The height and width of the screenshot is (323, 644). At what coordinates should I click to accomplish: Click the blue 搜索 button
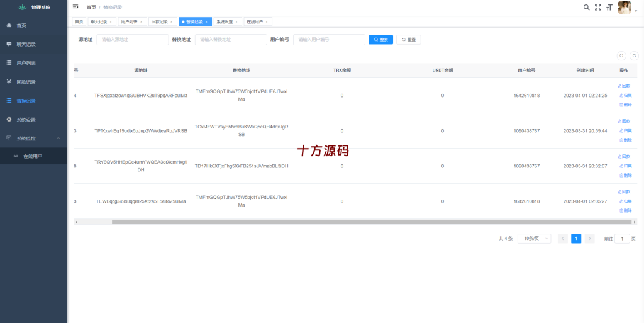(380, 40)
